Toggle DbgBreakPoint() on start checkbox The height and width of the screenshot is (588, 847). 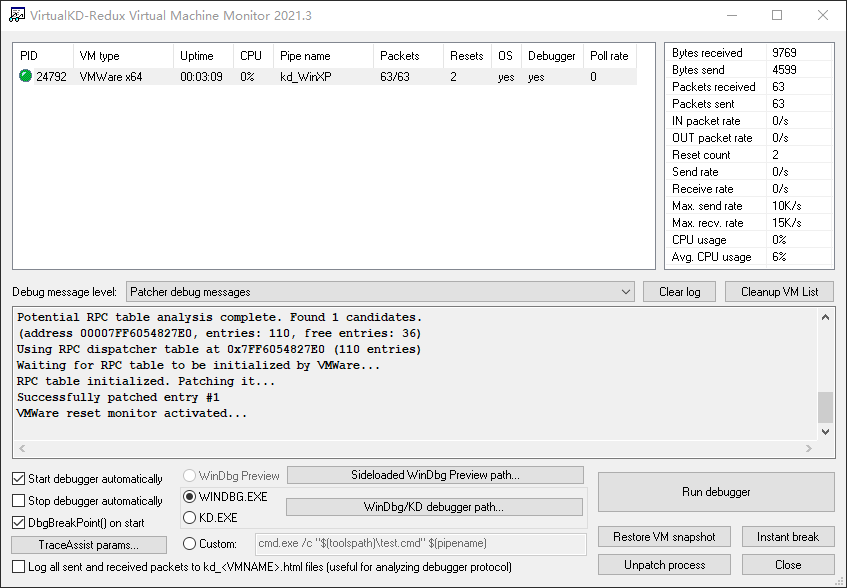pyautogui.click(x=18, y=523)
